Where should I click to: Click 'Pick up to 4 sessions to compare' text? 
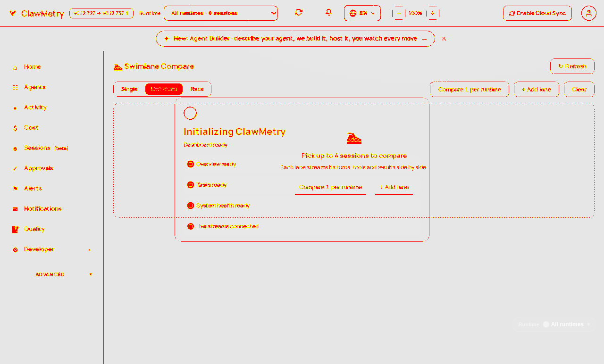[354, 156]
